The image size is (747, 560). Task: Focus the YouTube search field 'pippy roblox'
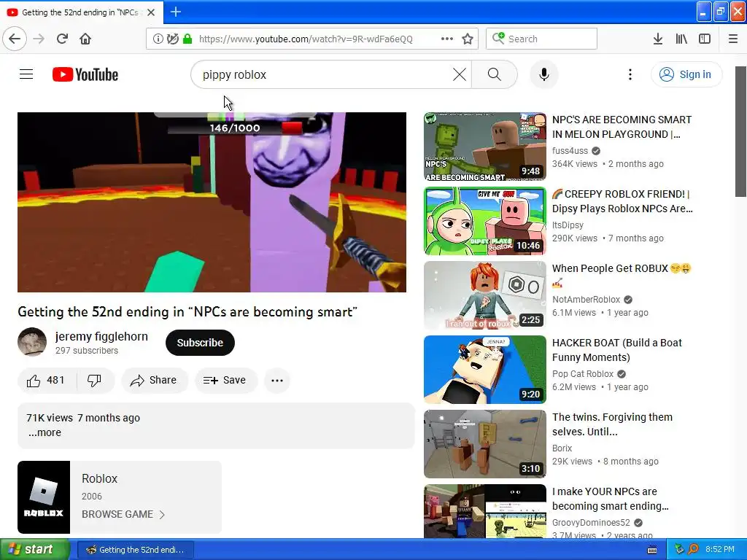pyautogui.click(x=324, y=74)
